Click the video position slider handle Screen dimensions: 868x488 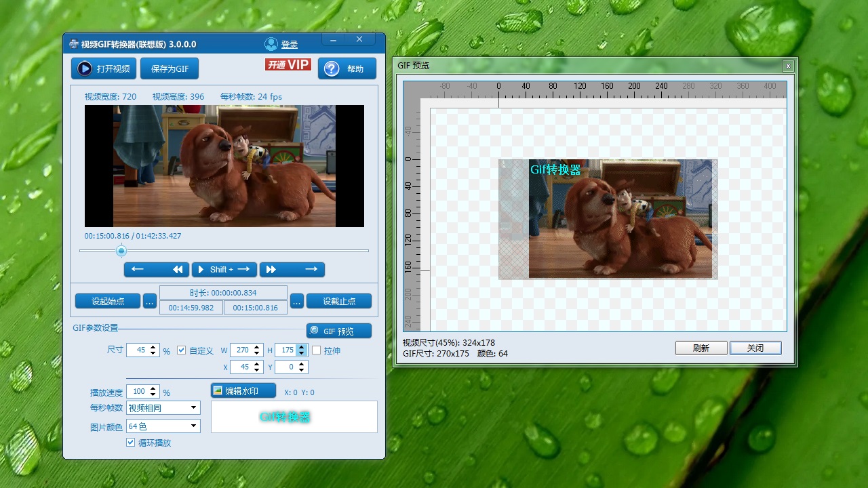(121, 251)
